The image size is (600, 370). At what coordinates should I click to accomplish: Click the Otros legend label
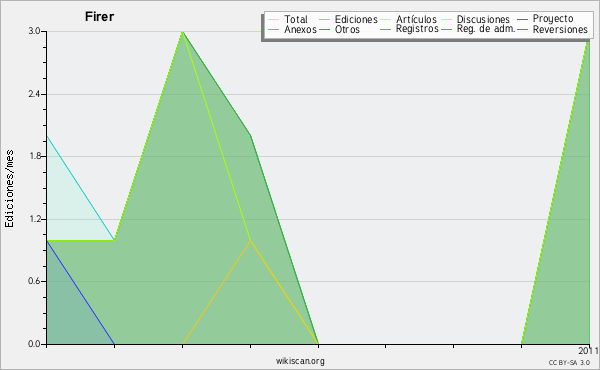pyautogui.click(x=347, y=29)
